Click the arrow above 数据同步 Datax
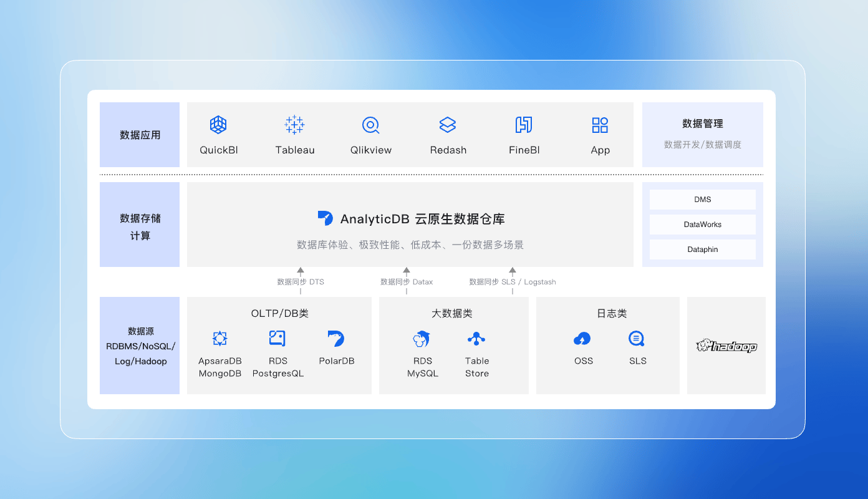The width and height of the screenshot is (868, 499). [x=407, y=271]
